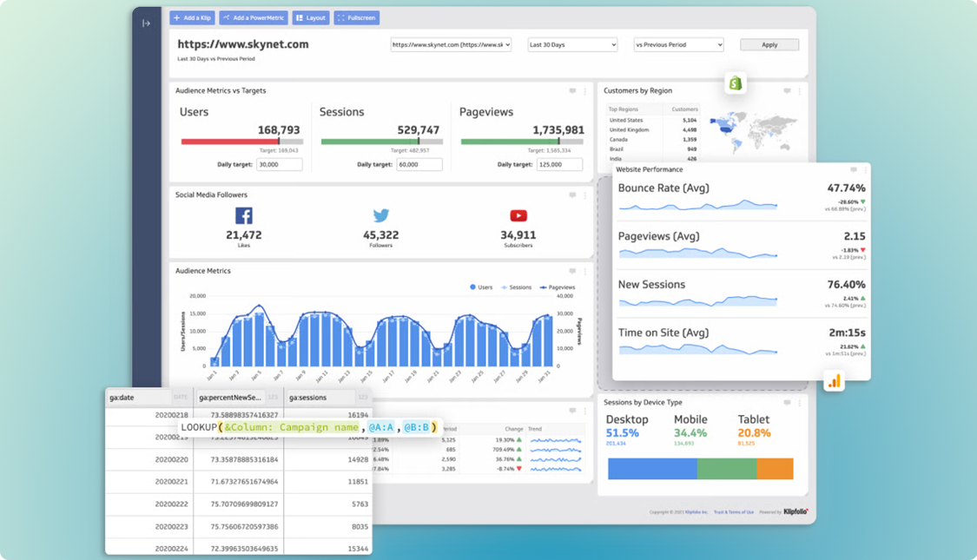Select the Brazil region row

(x=652, y=148)
